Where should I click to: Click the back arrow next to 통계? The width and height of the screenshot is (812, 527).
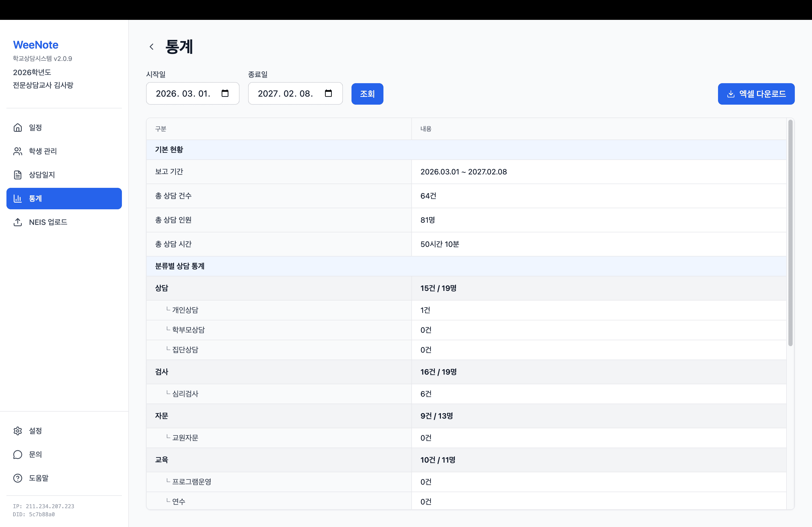[x=152, y=47]
